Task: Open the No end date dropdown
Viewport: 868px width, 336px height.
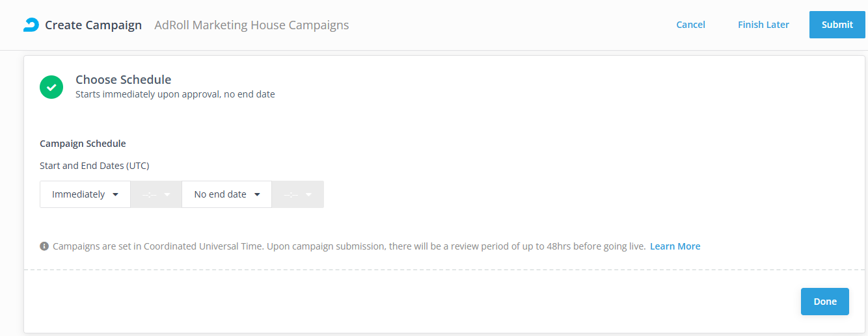Action: click(226, 194)
